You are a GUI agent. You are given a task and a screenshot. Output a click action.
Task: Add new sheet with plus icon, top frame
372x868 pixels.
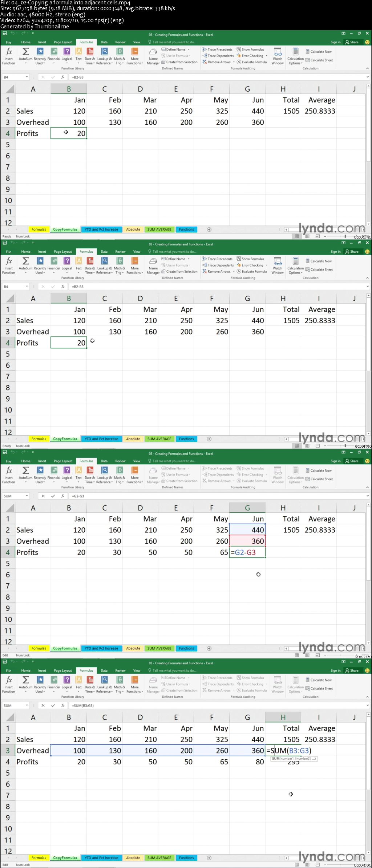tap(209, 229)
